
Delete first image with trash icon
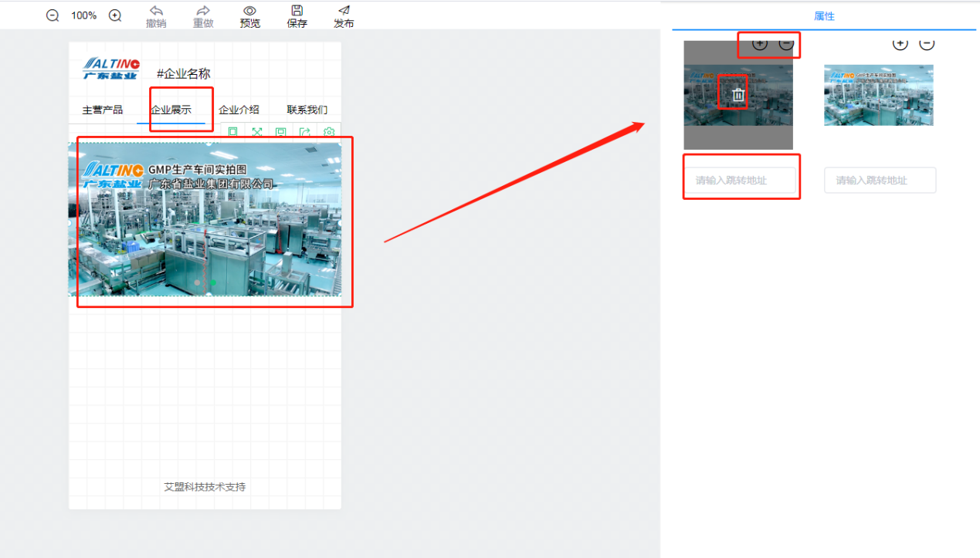pyautogui.click(x=738, y=95)
